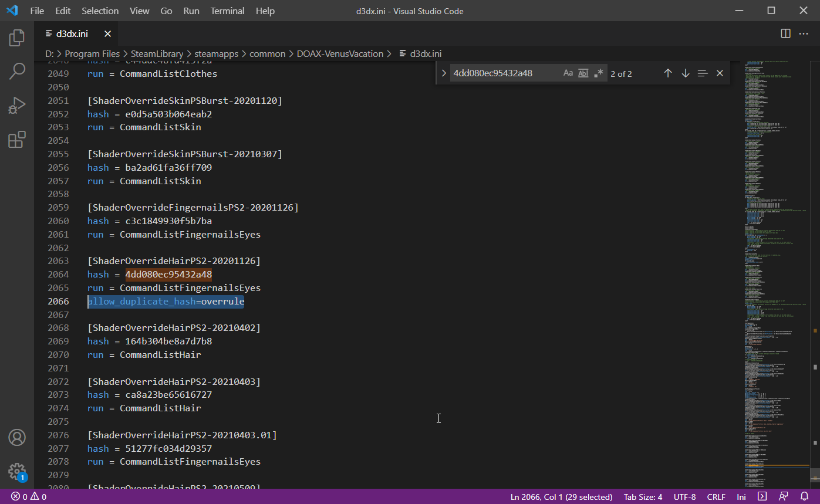The image size is (820, 504).
Task: Open the Explorer view in activity bar
Action: click(x=17, y=38)
